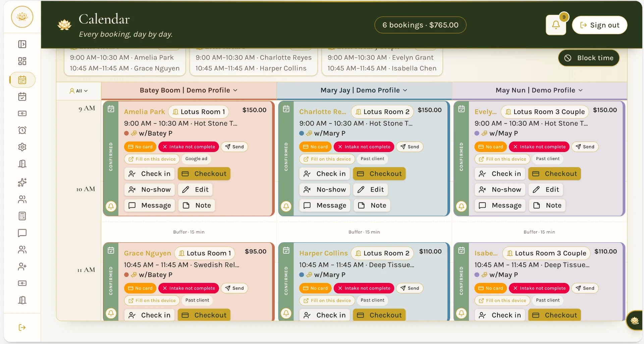Open the floating lotus button at bottom right
This screenshot has height=344, width=644.
tap(635, 321)
